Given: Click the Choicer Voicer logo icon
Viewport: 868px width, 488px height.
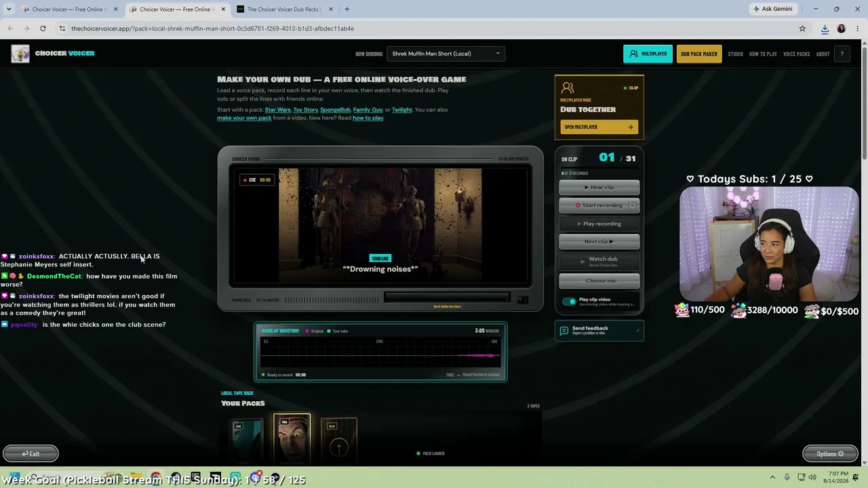Looking at the screenshot, I should point(20,54).
